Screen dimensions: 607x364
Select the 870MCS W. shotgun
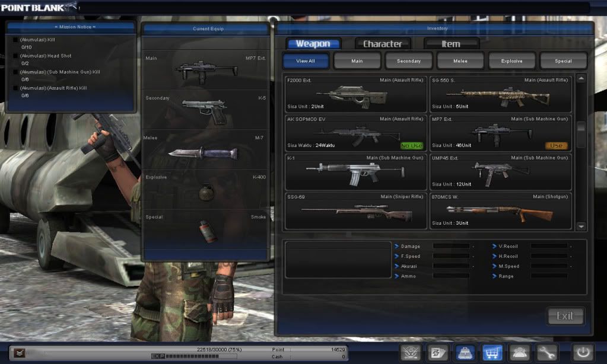coord(501,211)
